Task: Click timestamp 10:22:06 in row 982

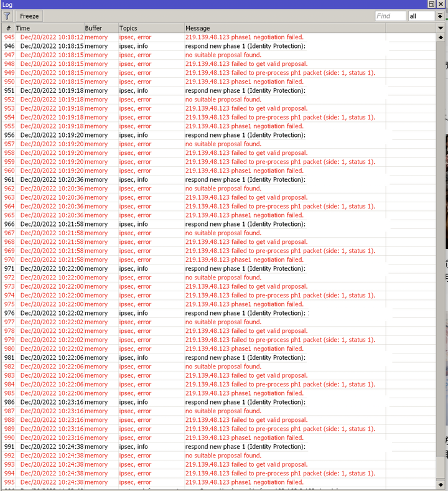Action: point(71,367)
